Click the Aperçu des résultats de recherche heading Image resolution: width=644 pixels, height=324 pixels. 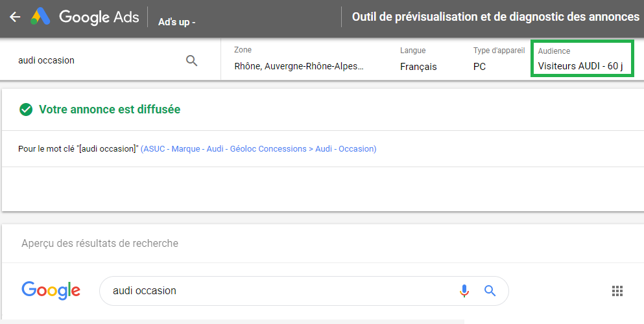(100, 244)
